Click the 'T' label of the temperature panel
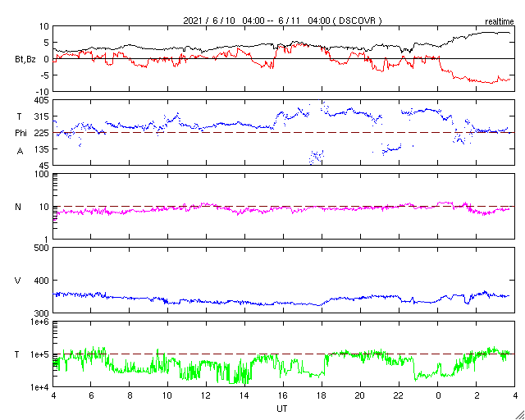This screenshot has width=525, height=420. 17,354
